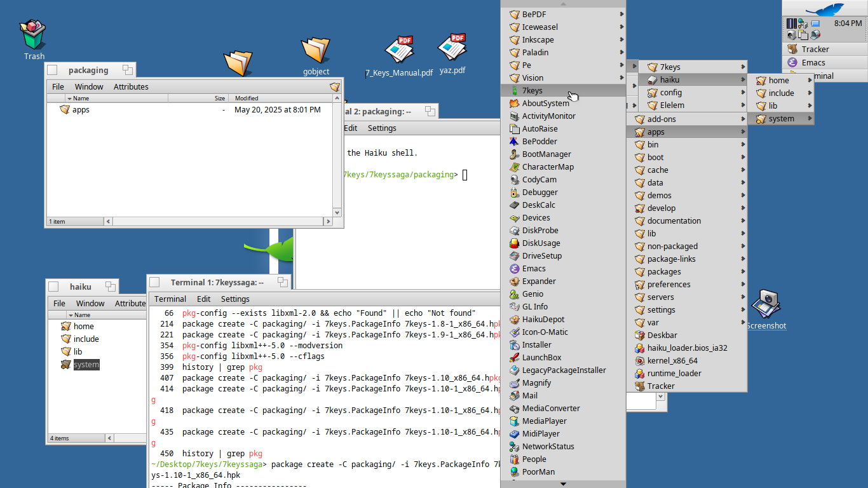Expand the Iceweasel folder submenu
Viewport: 868px width, 488px height.
coord(563,27)
